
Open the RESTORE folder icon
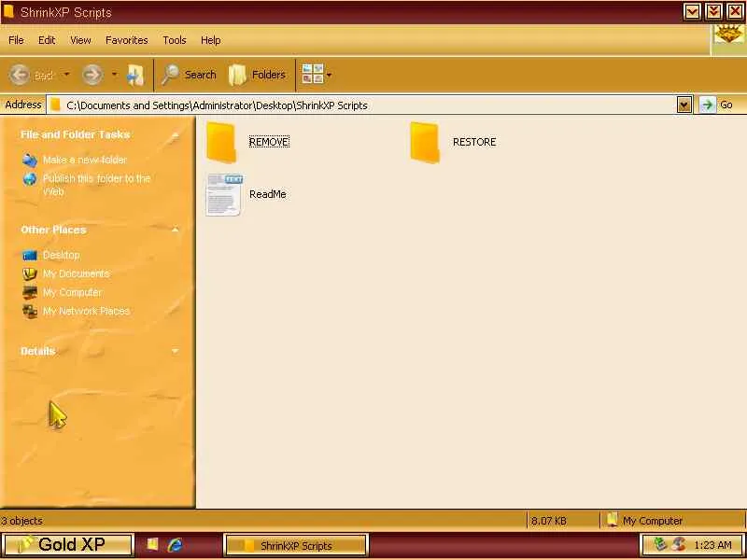[425, 143]
